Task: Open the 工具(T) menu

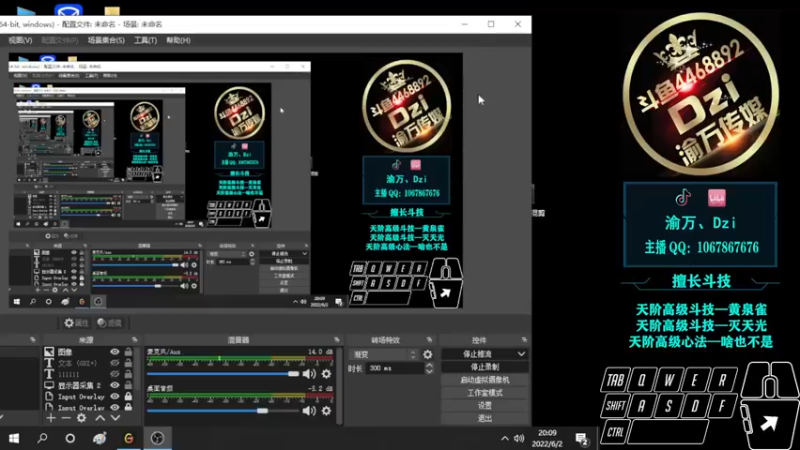Action: click(145, 40)
